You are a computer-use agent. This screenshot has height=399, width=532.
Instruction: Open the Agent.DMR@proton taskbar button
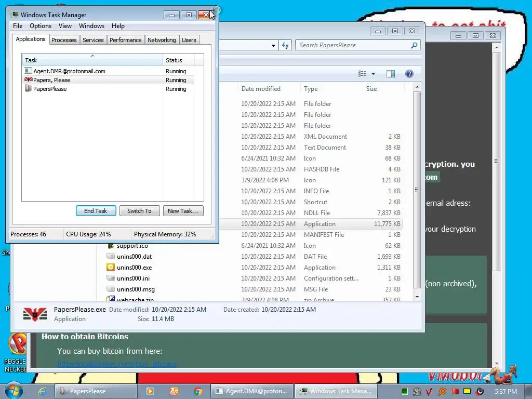click(x=252, y=391)
